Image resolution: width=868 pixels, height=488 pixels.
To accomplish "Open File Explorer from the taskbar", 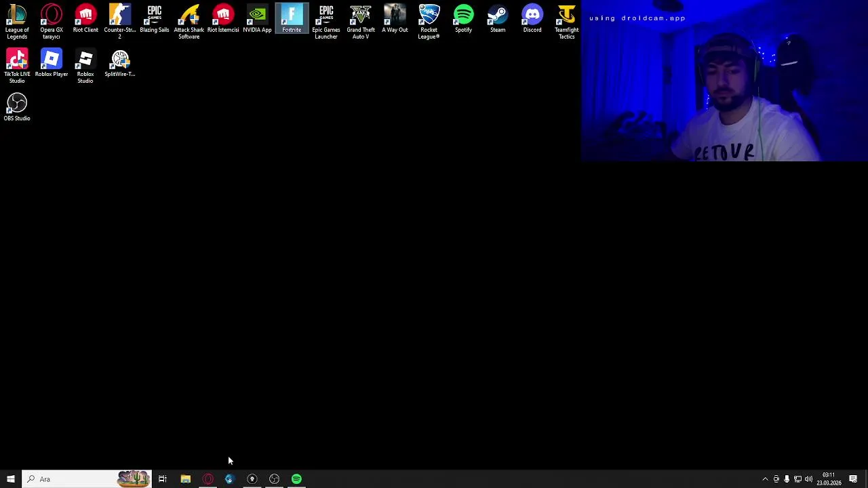I will coord(185,479).
